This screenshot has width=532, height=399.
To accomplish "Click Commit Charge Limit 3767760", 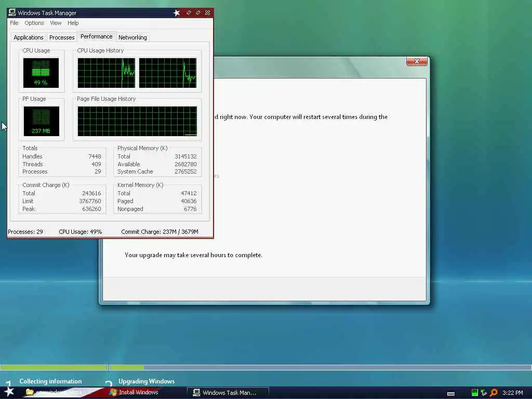I will (90, 201).
